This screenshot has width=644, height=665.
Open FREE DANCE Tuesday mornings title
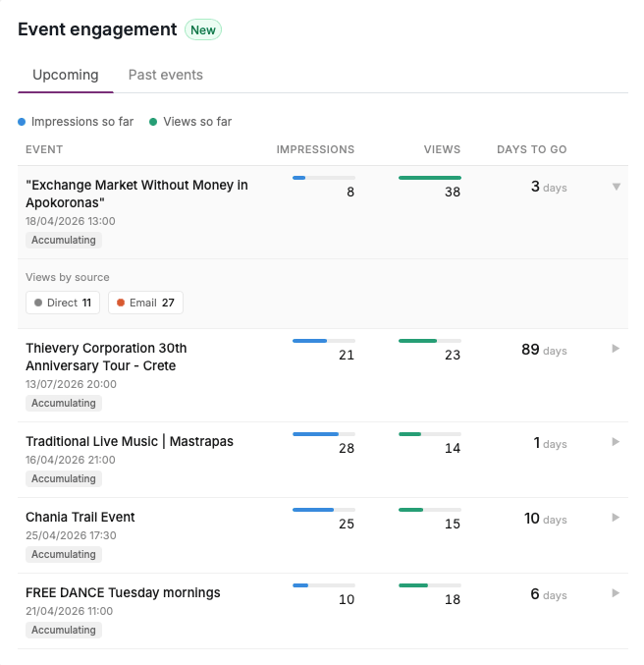123,592
